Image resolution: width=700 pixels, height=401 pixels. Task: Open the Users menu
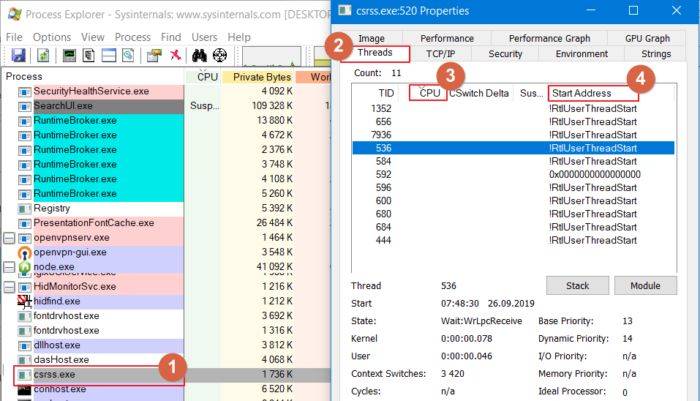tap(204, 37)
